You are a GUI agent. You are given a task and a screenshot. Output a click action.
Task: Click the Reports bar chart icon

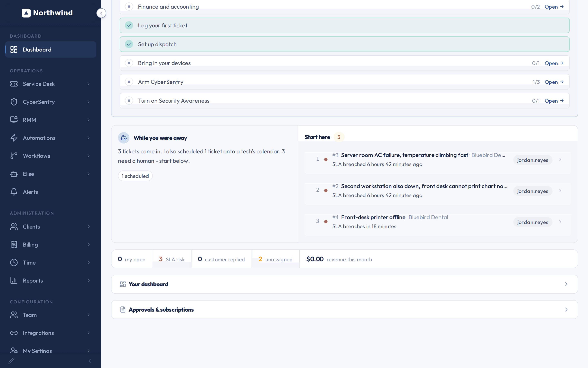pos(14,281)
